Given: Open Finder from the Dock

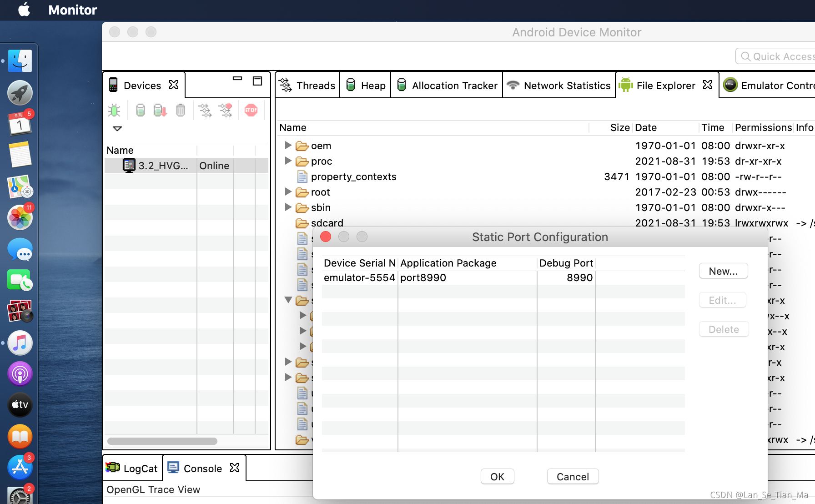Looking at the screenshot, I should pyautogui.click(x=20, y=61).
